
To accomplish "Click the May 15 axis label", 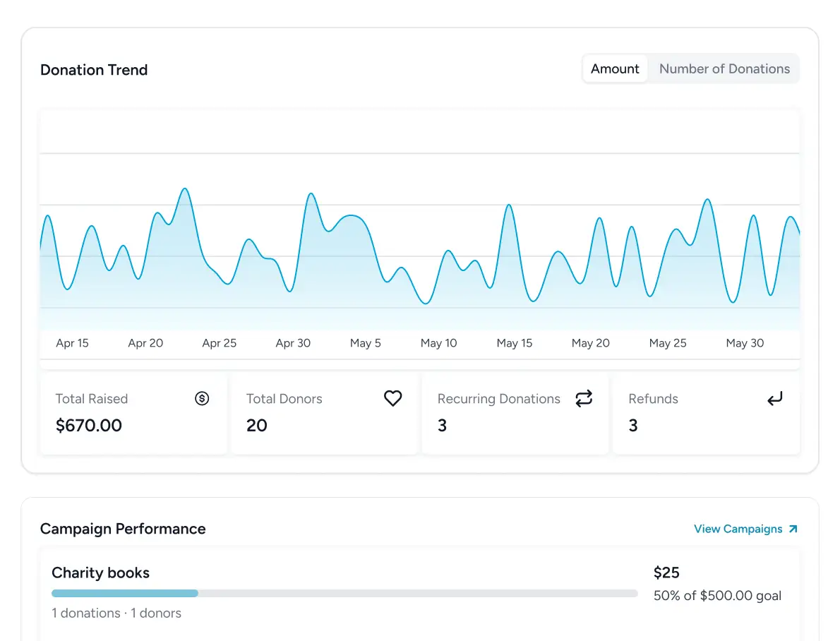I will (x=515, y=343).
